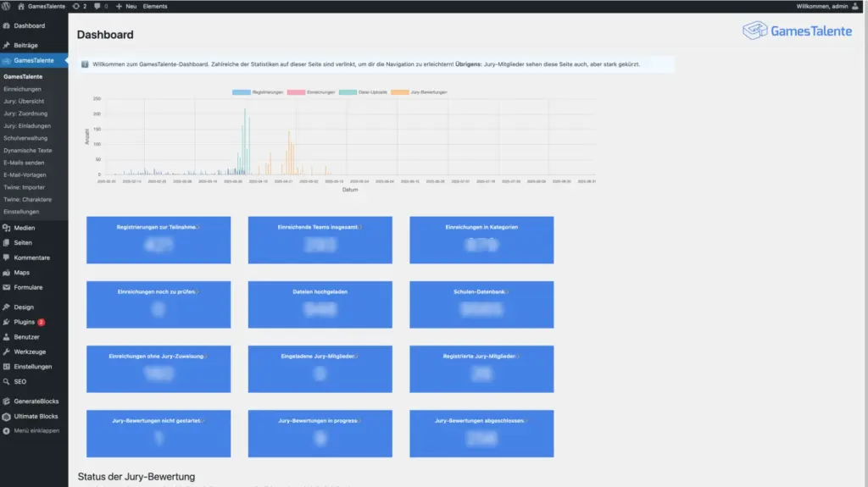868x487 pixels.
Task: Open Dynamische Texte submenu item
Action: pyautogui.click(x=28, y=150)
